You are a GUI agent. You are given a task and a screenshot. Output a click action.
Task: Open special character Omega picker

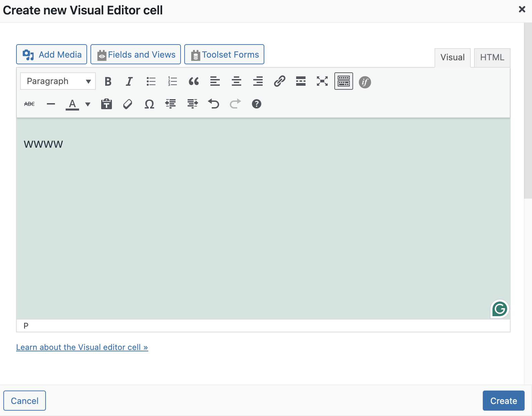coord(149,104)
